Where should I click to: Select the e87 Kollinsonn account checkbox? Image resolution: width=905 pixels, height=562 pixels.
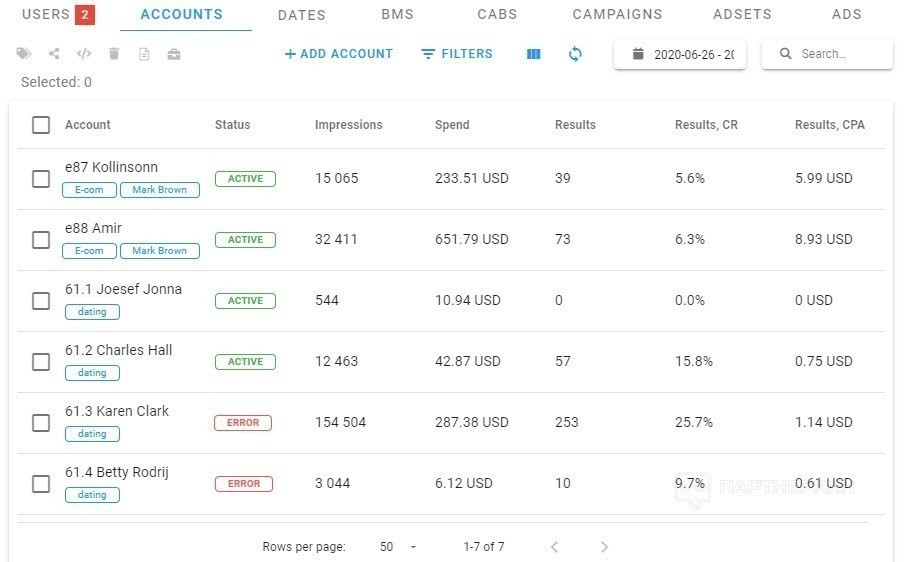click(x=41, y=179)
